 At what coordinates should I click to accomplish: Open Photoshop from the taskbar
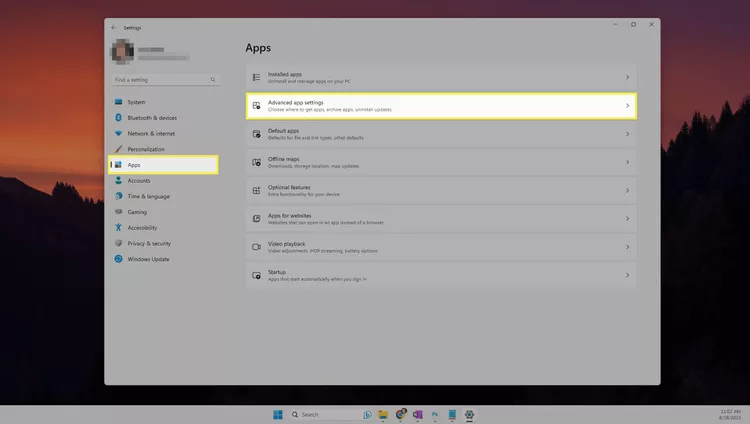[x=435, y=414]
